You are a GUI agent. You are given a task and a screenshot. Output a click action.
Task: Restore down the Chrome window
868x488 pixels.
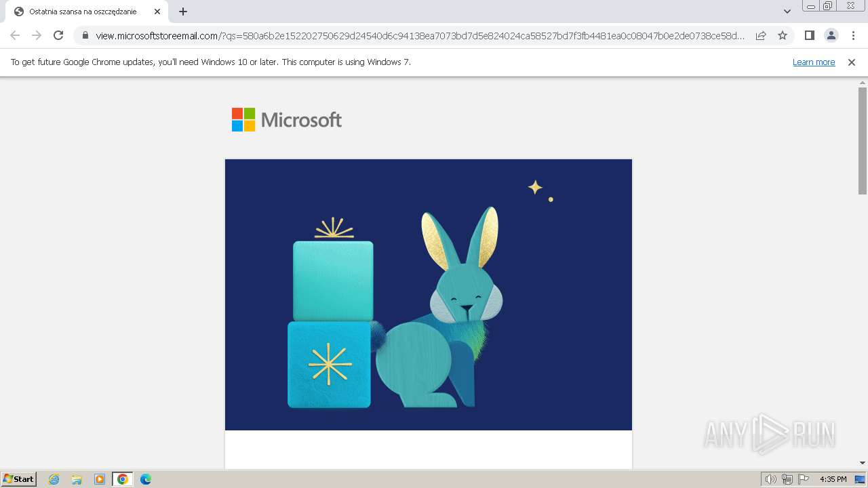[x=828, y=6]
